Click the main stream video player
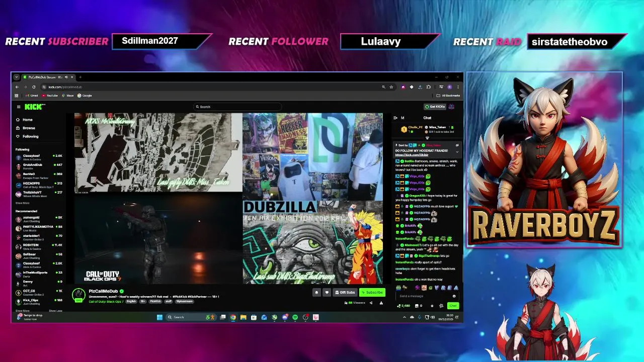 click(x=228, y=199)
